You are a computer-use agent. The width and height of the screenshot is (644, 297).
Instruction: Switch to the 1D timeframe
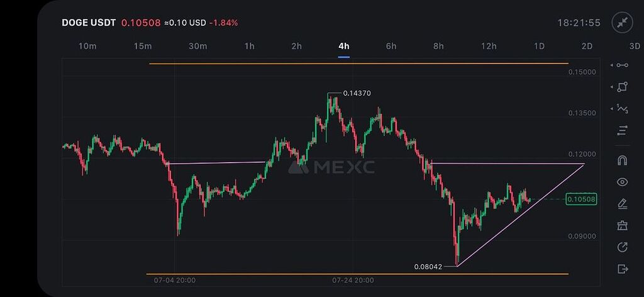[539, 46]
